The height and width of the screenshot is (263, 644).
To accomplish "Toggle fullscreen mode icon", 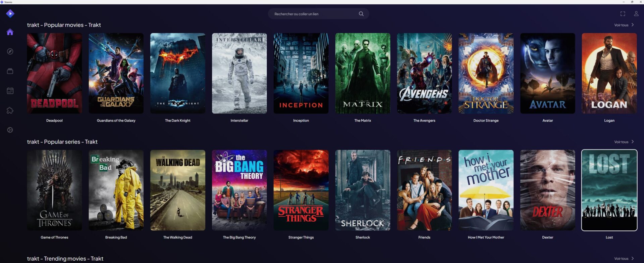I will point(623,14).
